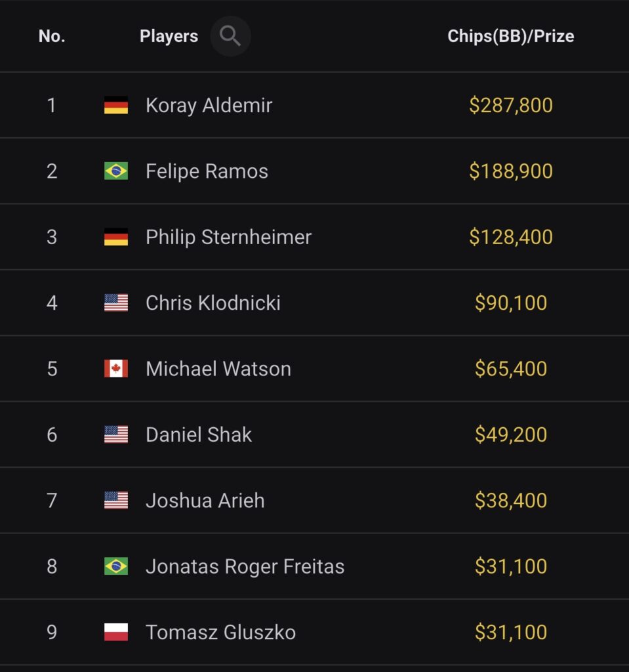Click the Polish flag beside Tomasz Gluszko
Screen dimensions: 629x672
coord(116,632)
